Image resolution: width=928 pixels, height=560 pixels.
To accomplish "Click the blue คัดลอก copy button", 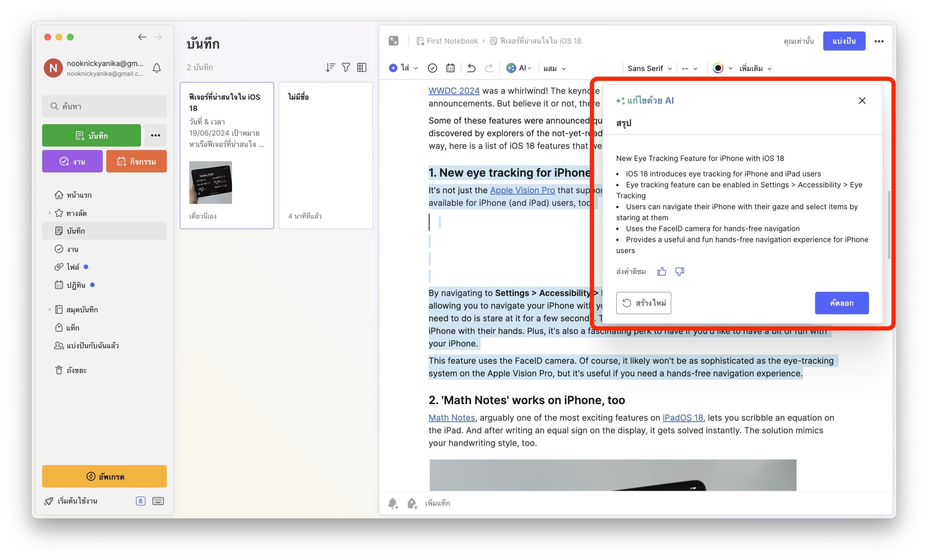I will coord(841,303).
